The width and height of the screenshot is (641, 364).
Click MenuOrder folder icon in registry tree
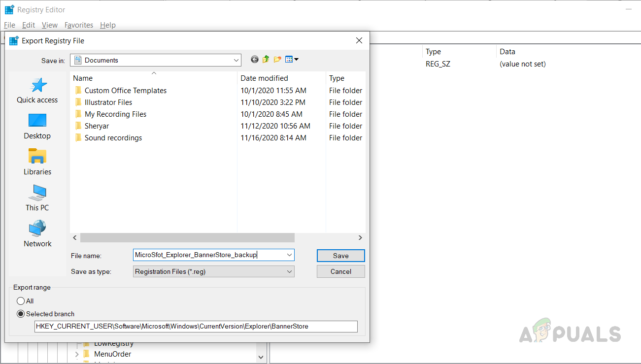(x=86, y=354)
